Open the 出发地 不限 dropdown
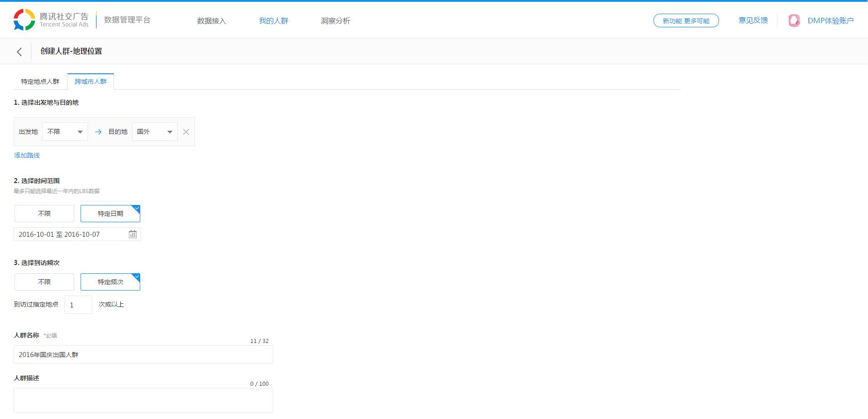868x419 pixels. click(65, 132)
